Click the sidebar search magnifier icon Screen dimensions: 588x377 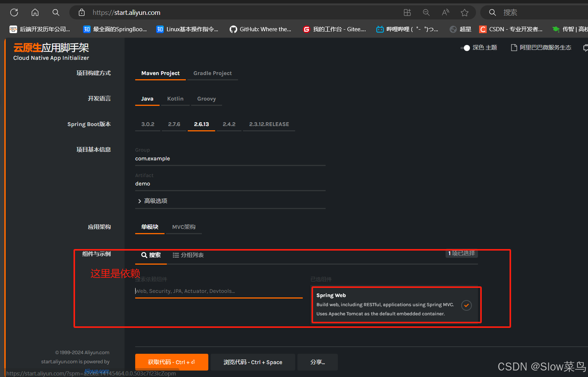pyautogui.click(x=492, y=13)
